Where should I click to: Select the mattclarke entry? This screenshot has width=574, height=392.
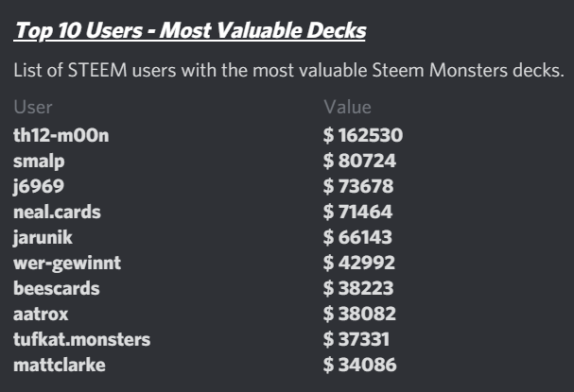[60, 365]
